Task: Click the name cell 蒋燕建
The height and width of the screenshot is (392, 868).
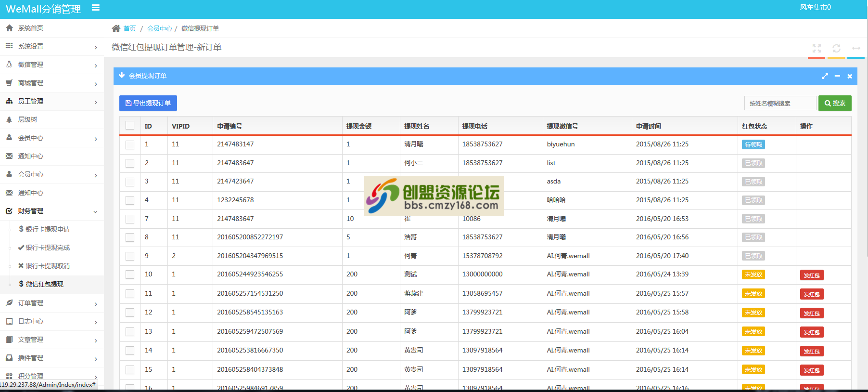Action: coord(413,293)
